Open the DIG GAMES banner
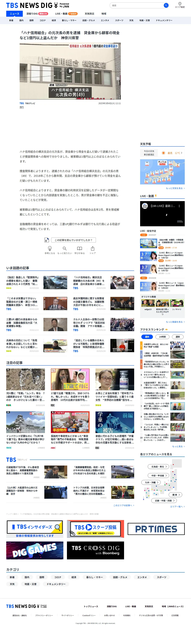The width and height of the screenshot is (191, 644). click(x=35, y=550)
